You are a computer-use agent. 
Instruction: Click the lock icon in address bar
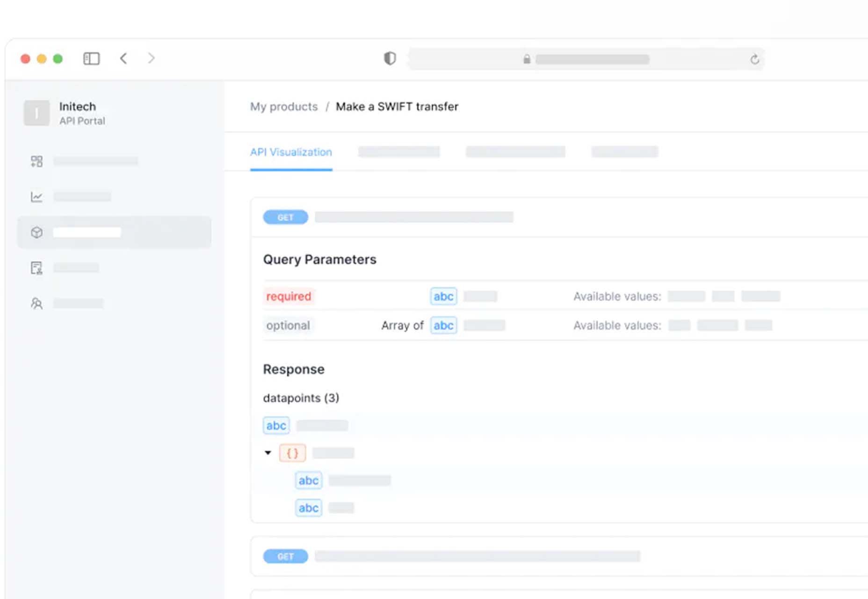click(x=527, y=59)
